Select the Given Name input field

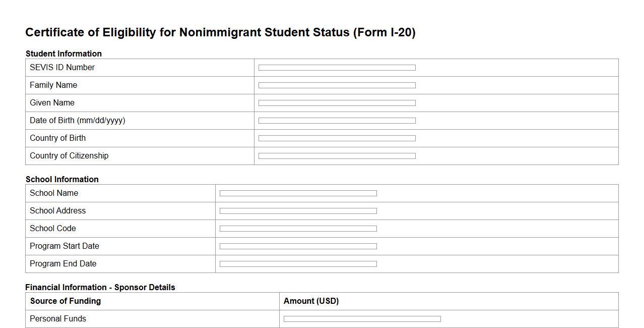tap(337, 103)
